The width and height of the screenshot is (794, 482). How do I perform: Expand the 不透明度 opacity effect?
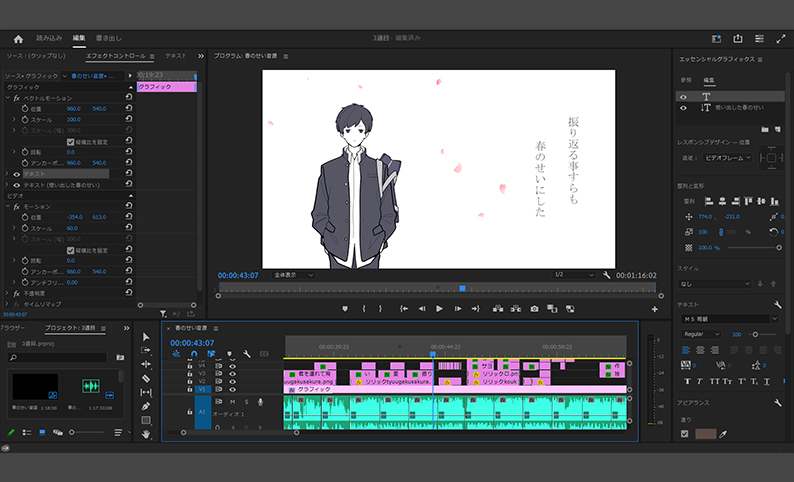point(7,293)
